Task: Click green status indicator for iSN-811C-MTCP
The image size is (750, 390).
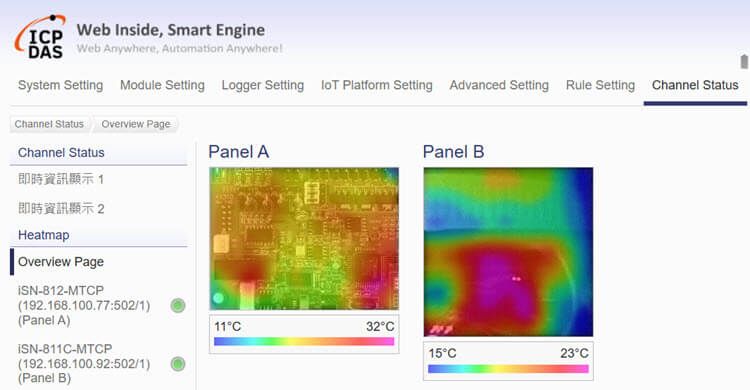Action: coord(178,364)
